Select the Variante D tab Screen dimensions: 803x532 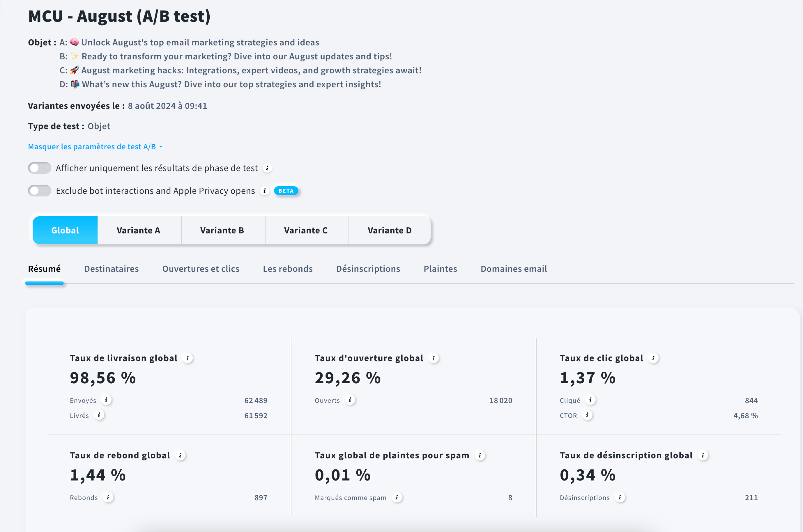tap(389, 230)
